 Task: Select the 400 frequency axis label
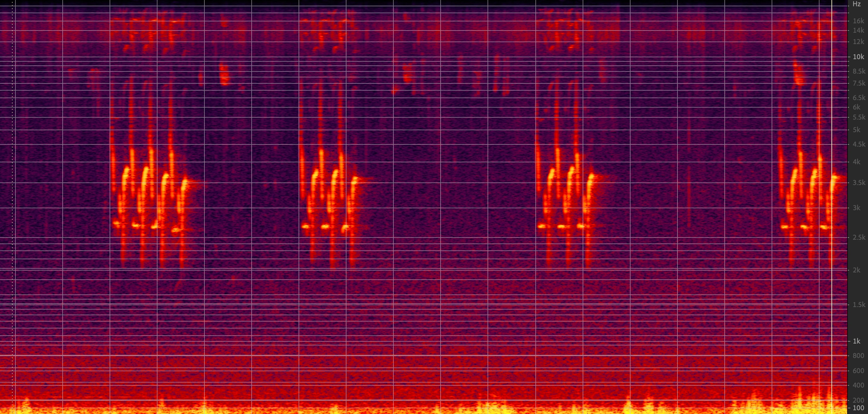pyautogui.click(x=858, y=385)
